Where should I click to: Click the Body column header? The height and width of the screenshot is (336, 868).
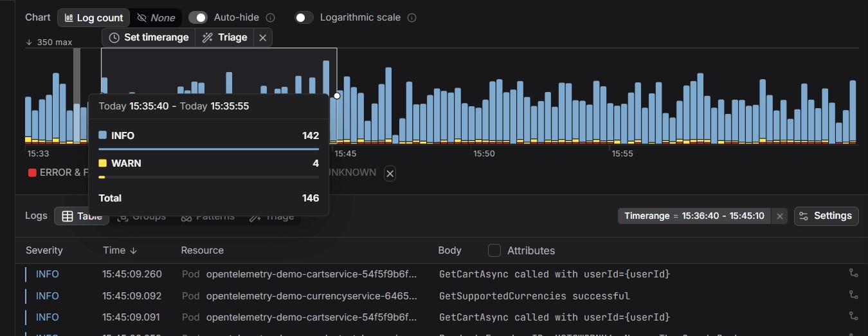(x=449, y=250)
